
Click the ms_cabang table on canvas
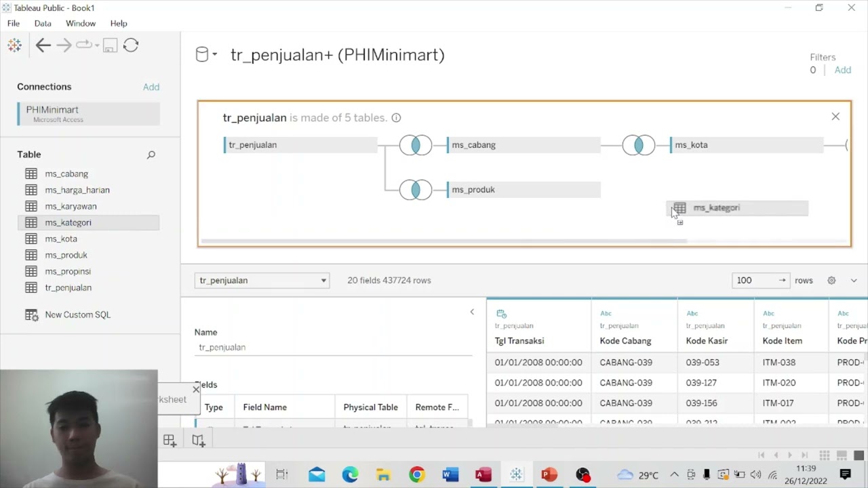524,145
